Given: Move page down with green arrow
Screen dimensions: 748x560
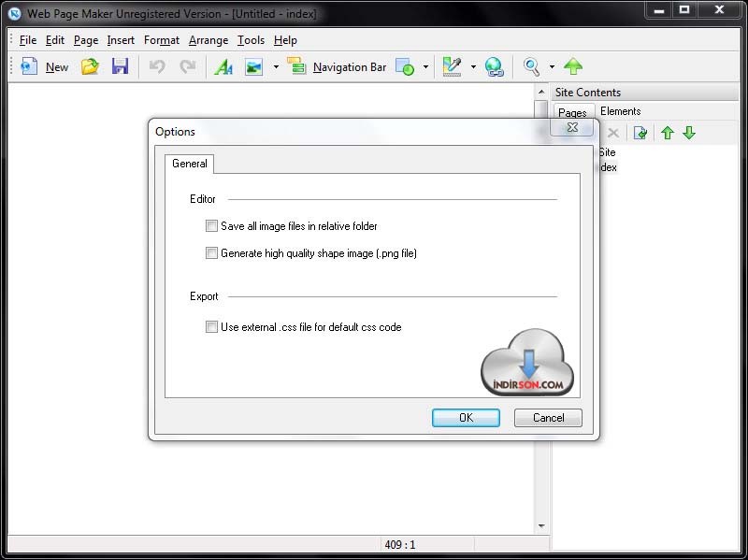Looking at the screenshot, I should (689, 133).
